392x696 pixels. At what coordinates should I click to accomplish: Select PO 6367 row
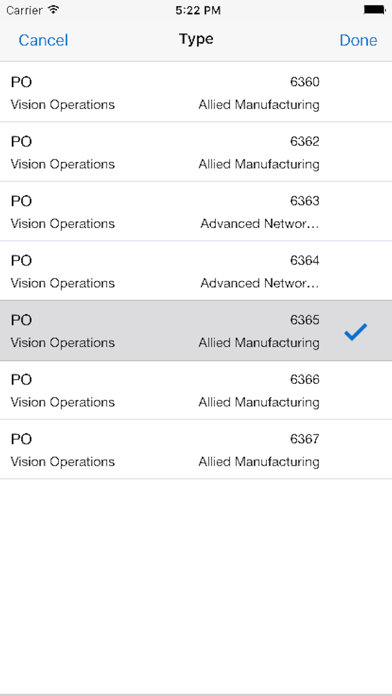(x=196, y=449)
